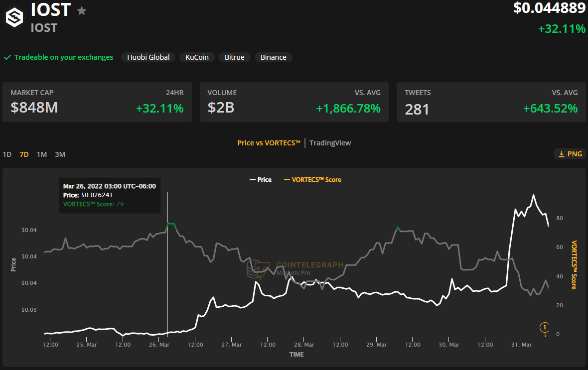Click the 28. Mar timeline label
The width and height of the screenshot is (588, 370).
(304, 345)
